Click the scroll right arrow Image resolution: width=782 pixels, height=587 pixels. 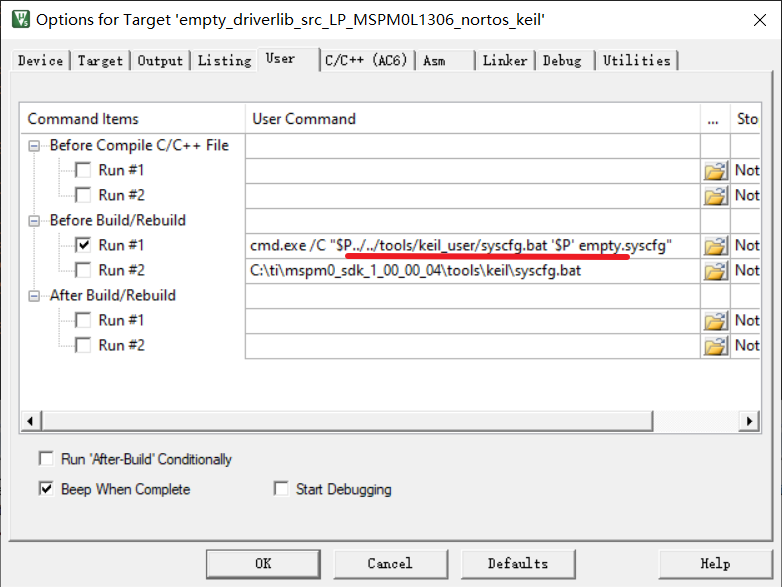[749, 421]
